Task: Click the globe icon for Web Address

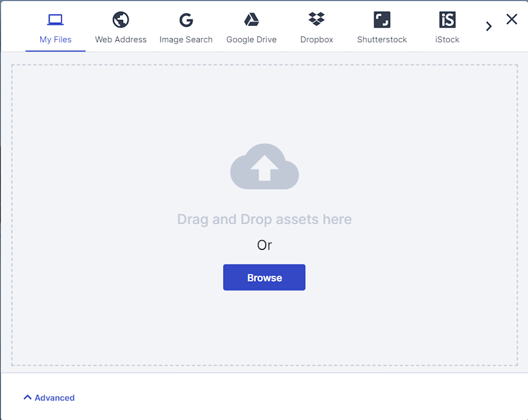Action: pos(121,20)
